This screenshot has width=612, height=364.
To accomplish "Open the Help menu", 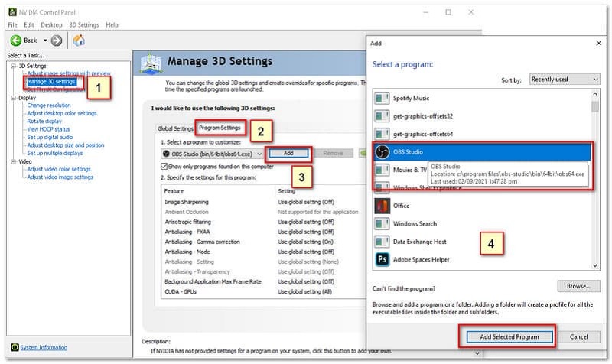I will point(112,25).
